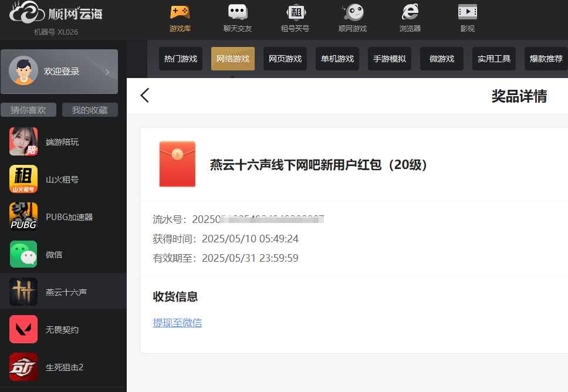
Task: Open the 山火租号 app icon
Action: (23, 179)
